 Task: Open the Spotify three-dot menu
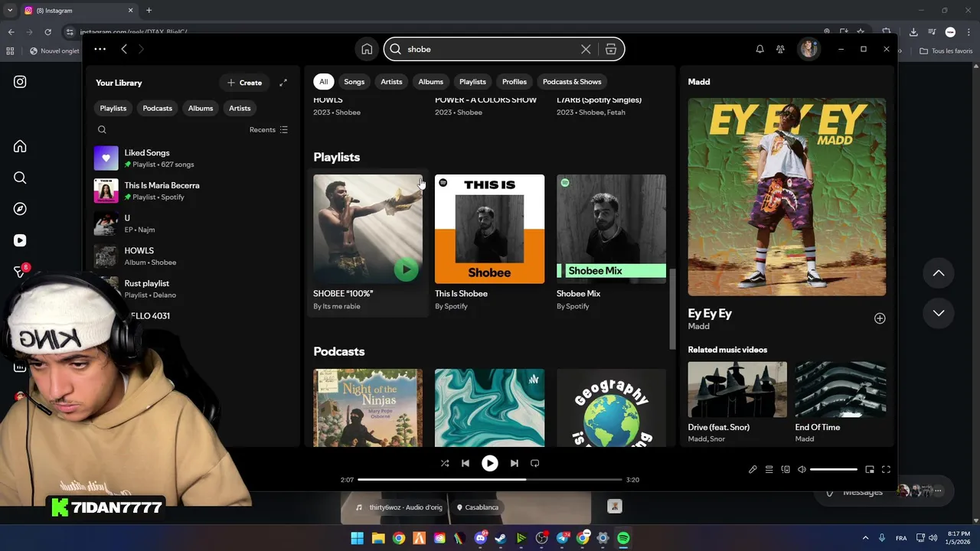pyautogui.click(x=100, y=49)
